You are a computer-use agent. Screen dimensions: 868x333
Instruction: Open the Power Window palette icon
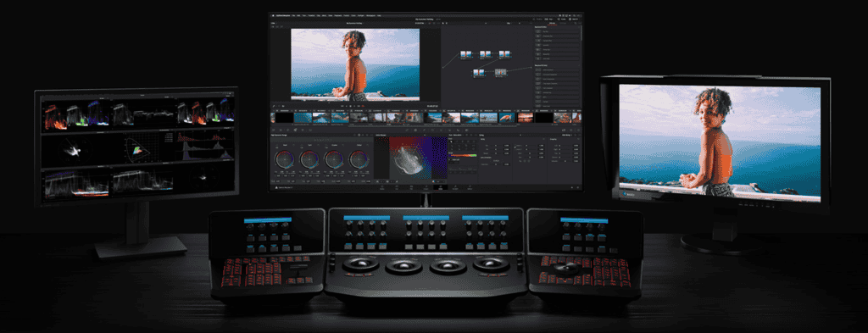(x=432, y=130)
